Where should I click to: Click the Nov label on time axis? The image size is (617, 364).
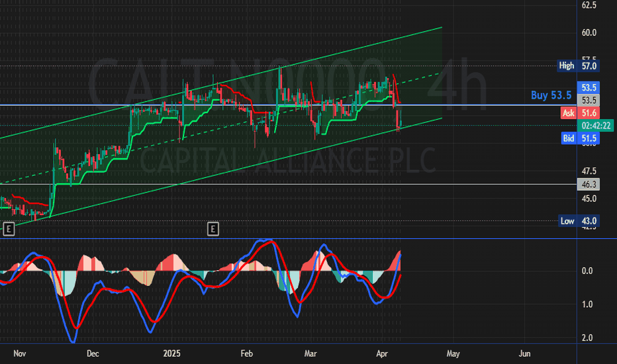coord(20,354)
